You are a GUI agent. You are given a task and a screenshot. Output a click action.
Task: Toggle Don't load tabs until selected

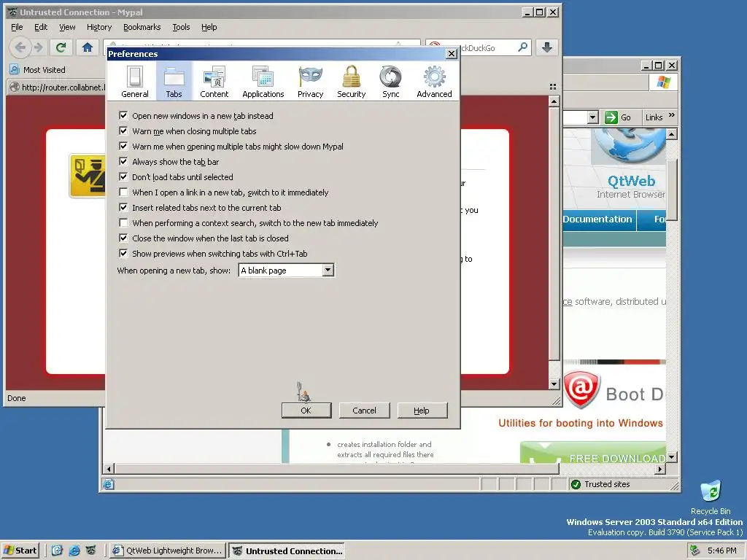click(x=123, y=176)
